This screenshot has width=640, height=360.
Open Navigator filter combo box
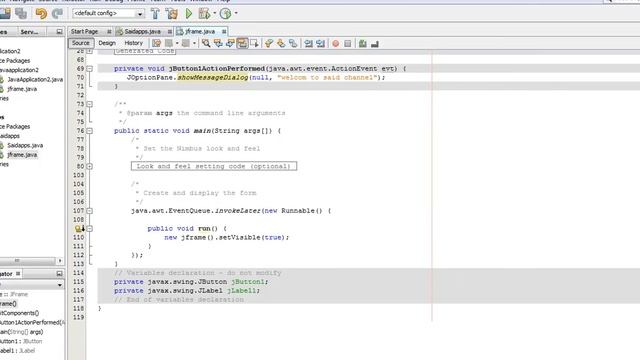(31, 284)
